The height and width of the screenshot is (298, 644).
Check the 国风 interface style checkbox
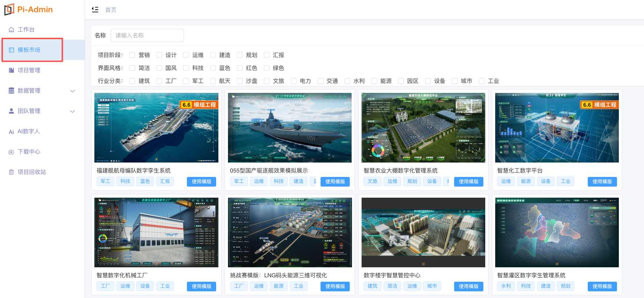click(x=159, y=68)
